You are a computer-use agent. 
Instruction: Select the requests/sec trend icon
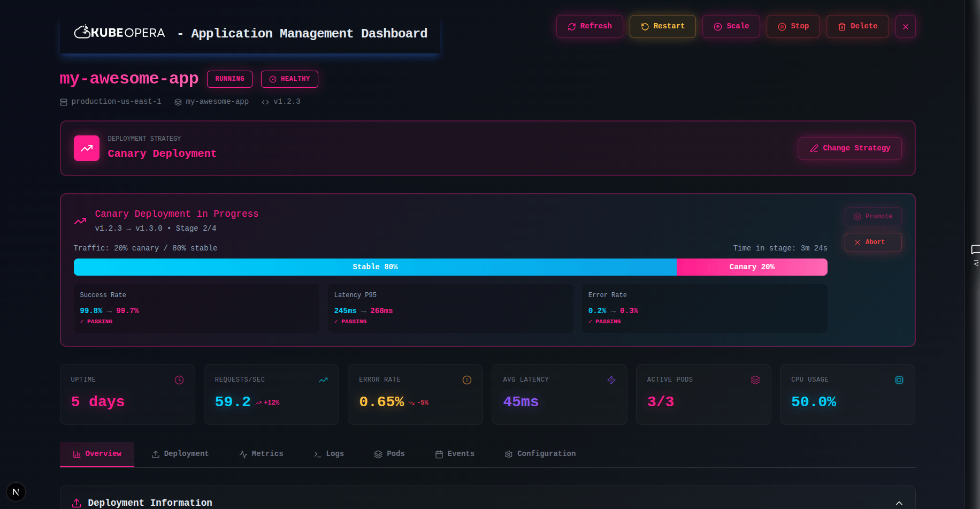pos(323,379)
